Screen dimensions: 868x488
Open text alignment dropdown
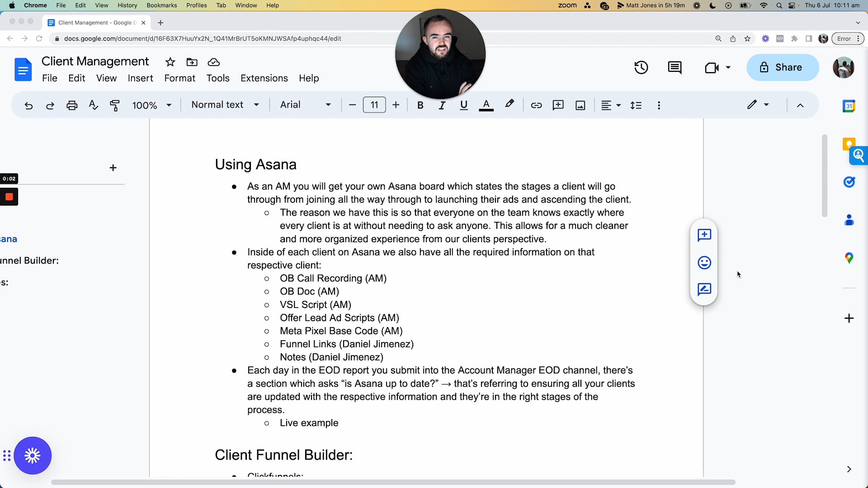tap(611, 105)
